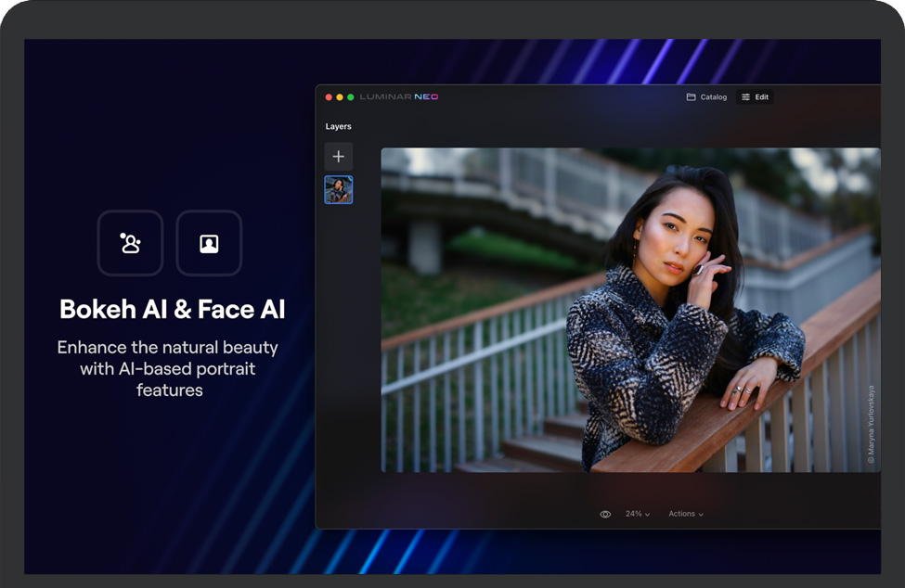Click the sliders icon beside Edit

tap(745, 97)
